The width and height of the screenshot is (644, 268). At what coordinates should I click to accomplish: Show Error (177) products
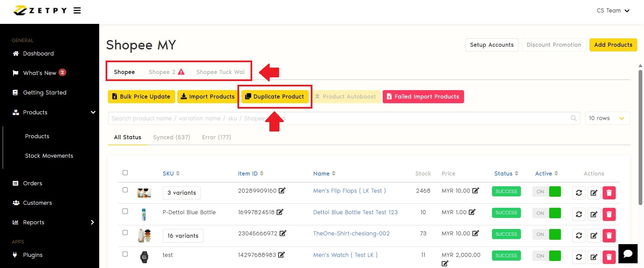pyautogui.click(x=216, y=137)
